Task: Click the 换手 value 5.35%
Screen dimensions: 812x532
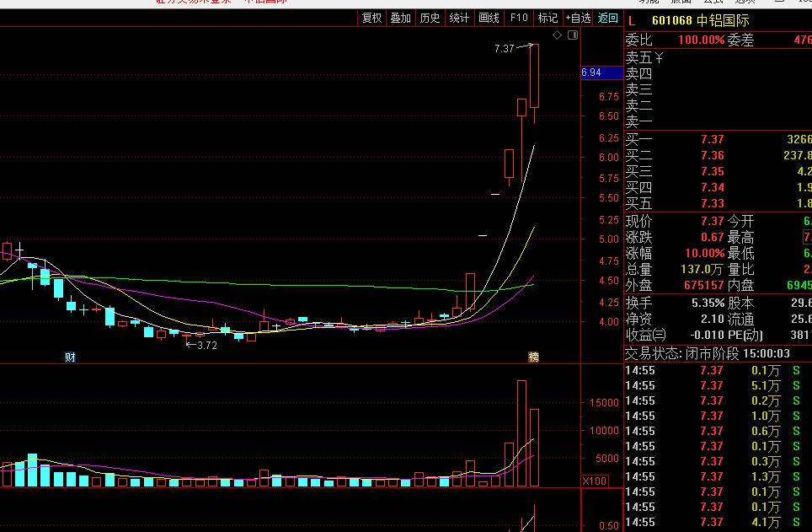Action: point(708,304)
